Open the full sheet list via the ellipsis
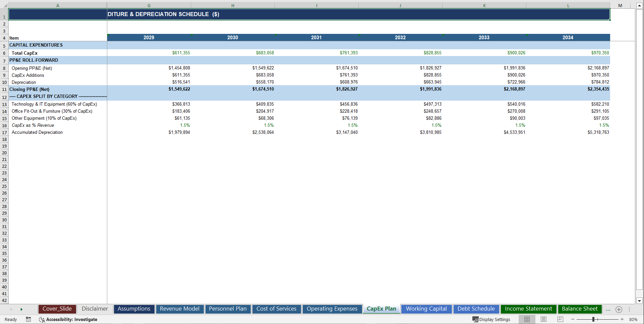644x324 pixels. [608, 310]
